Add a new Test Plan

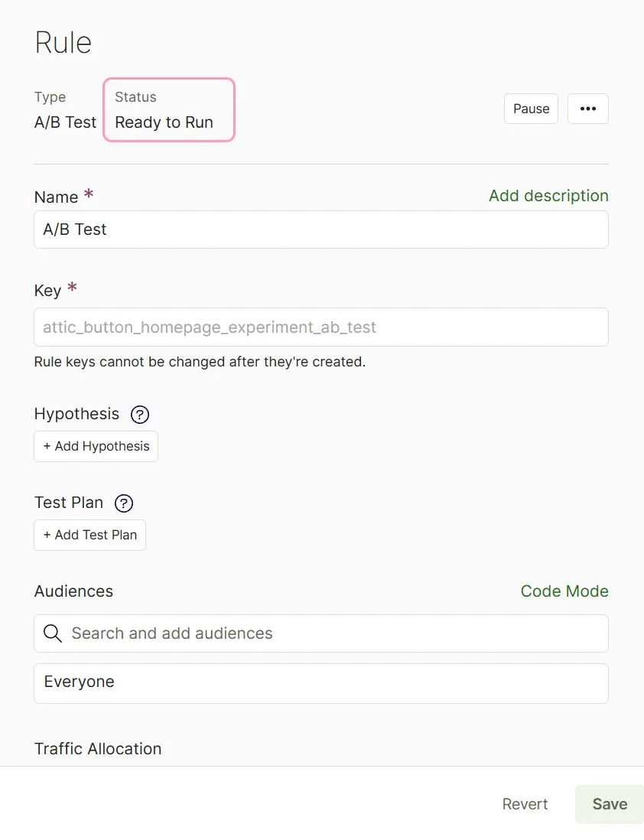[x=90, y=536]
